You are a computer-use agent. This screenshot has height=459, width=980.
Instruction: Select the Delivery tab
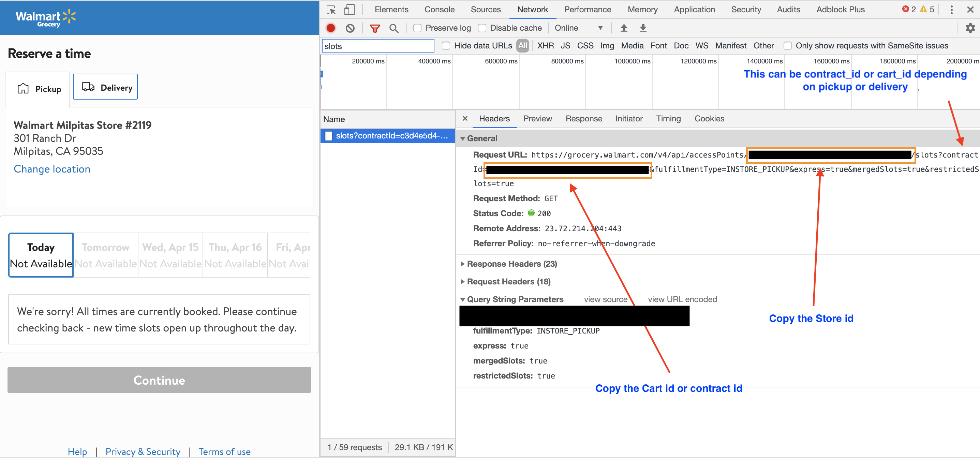tap(105, 87)
